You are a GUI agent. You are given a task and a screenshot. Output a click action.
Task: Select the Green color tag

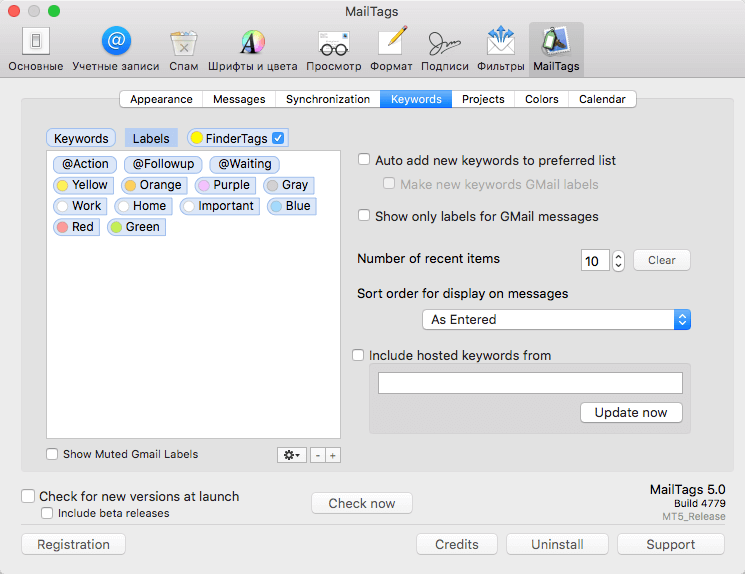(x=136, y=227)
